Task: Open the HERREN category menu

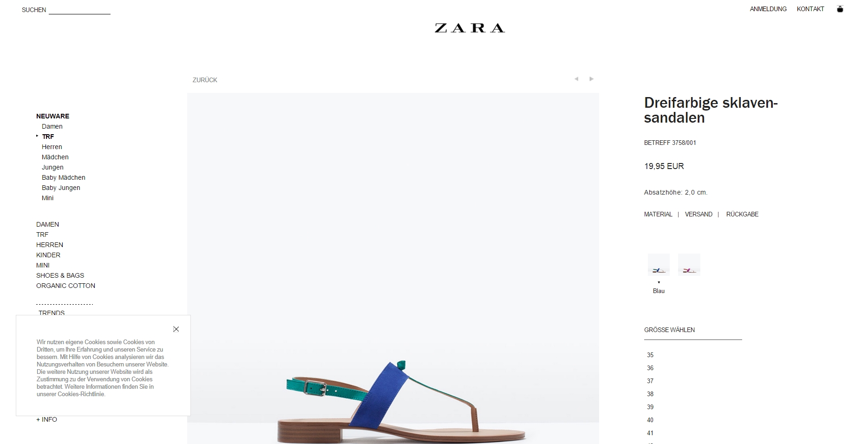Action: point(50,245)
